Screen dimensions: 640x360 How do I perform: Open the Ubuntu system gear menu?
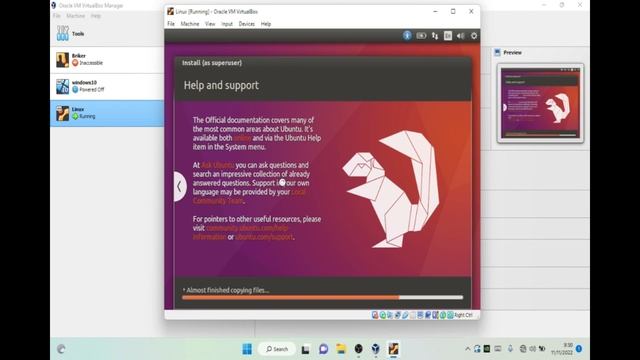tap(473, 36)
